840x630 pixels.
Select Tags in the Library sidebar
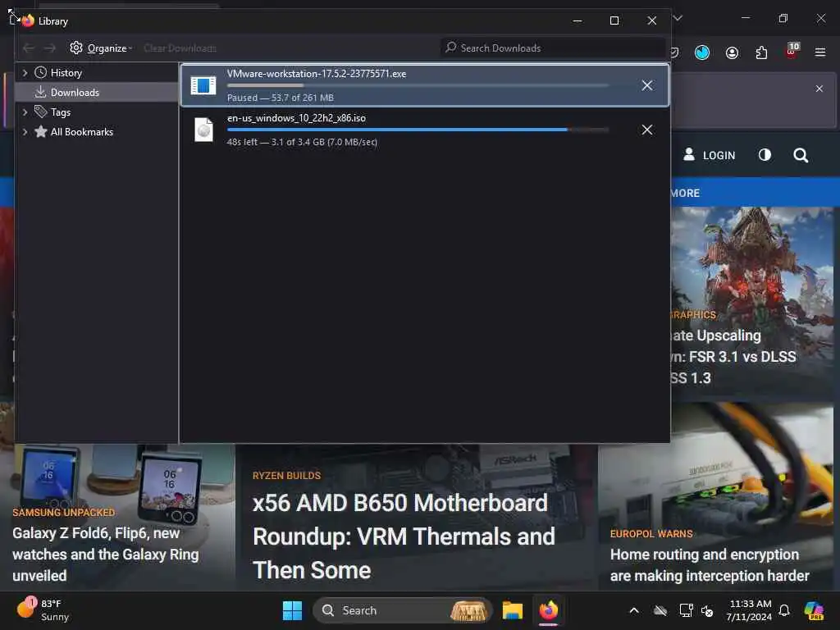(61, 112)
